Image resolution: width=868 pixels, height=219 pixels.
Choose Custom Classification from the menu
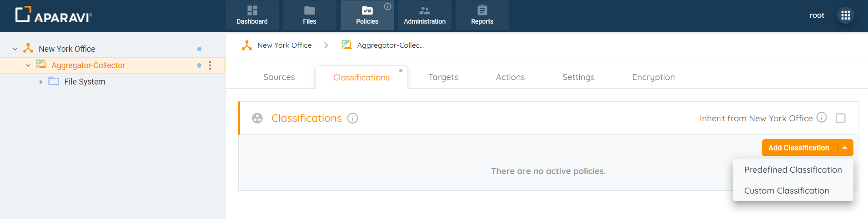pyautogui.click(x=786, y=191)
